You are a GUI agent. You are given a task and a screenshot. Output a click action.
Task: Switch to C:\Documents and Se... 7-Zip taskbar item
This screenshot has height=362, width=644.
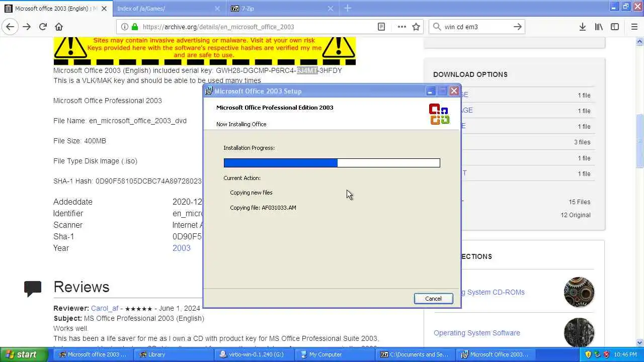416,354
